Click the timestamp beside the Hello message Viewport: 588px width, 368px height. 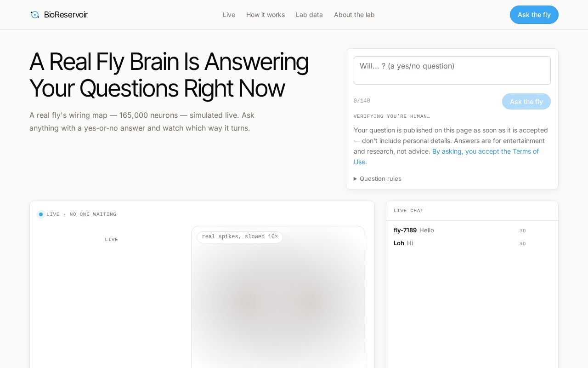[x=523, y=231]
